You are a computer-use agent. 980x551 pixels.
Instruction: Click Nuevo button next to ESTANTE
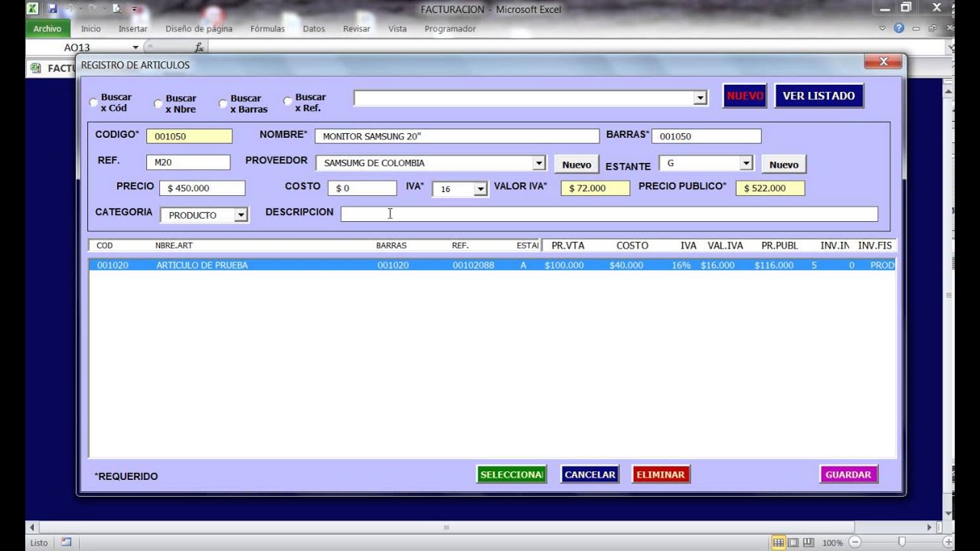pyautogui.click(x=783, y=165)
